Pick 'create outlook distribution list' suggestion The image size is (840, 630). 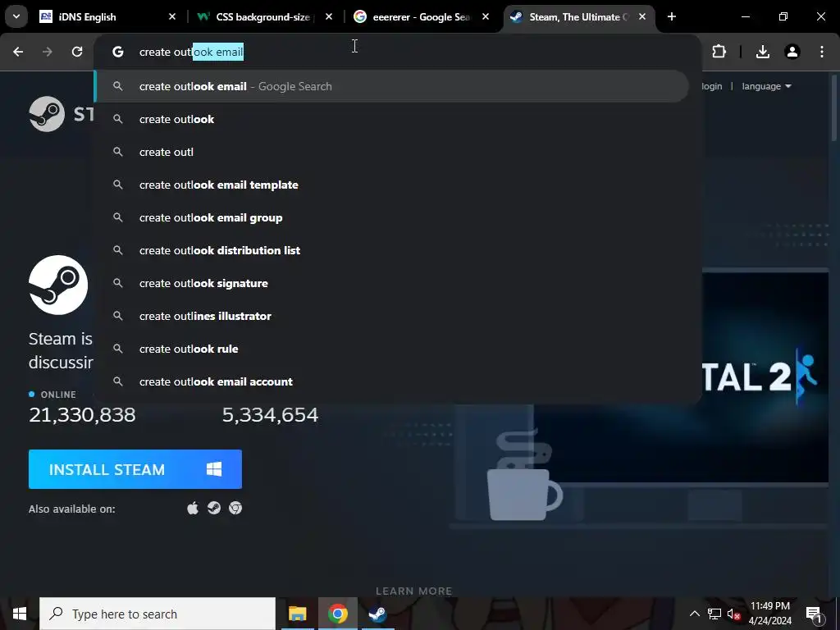click(x=392, y=250)
